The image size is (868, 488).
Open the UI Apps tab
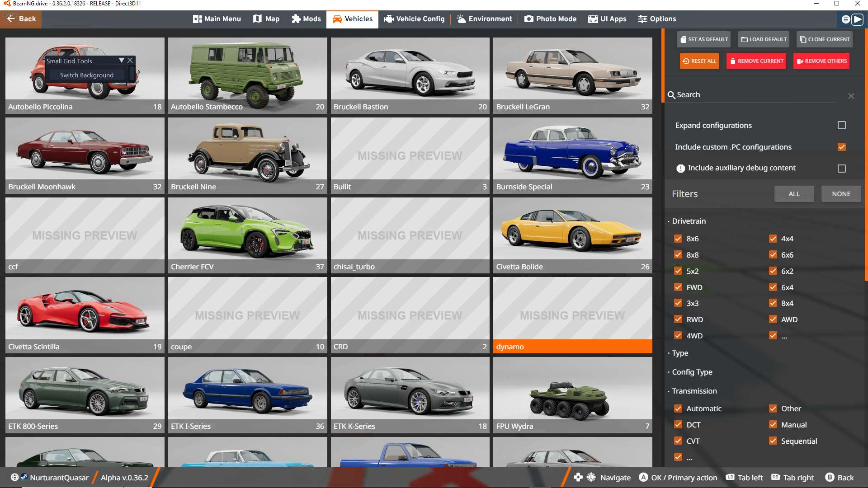pos(607,19)
